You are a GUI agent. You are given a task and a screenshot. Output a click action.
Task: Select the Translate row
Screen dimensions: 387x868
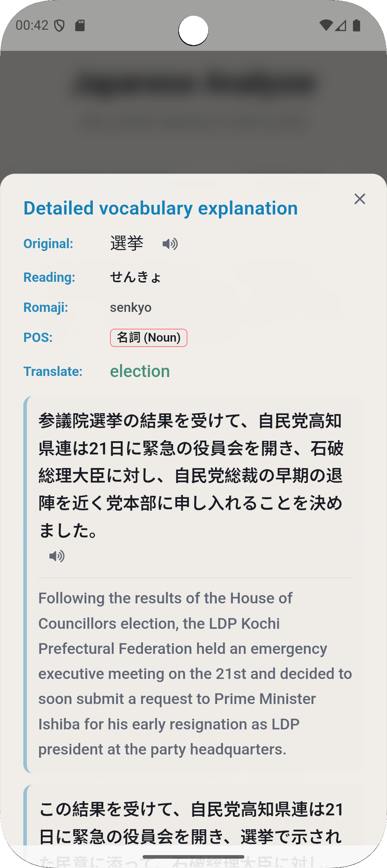click(x=53, y=371)
